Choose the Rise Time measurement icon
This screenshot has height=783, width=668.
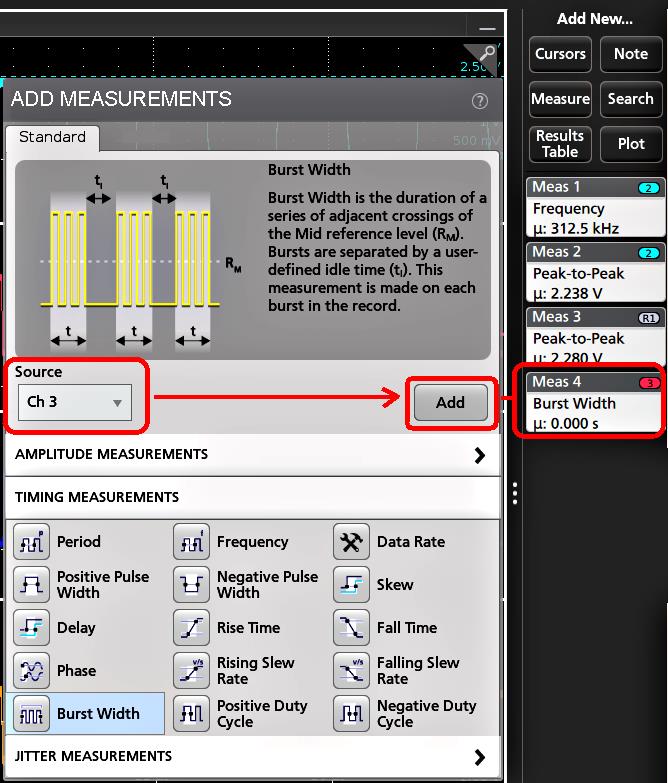coord(191,628)
